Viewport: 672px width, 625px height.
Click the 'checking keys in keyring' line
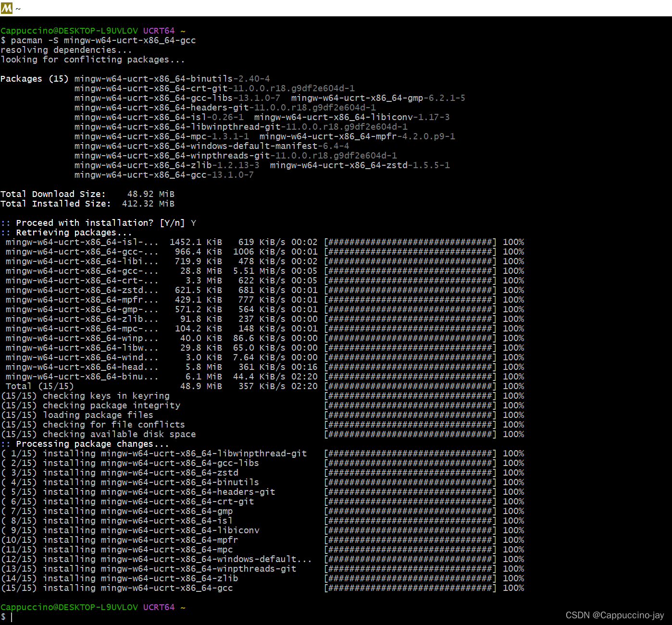(86, 396)
